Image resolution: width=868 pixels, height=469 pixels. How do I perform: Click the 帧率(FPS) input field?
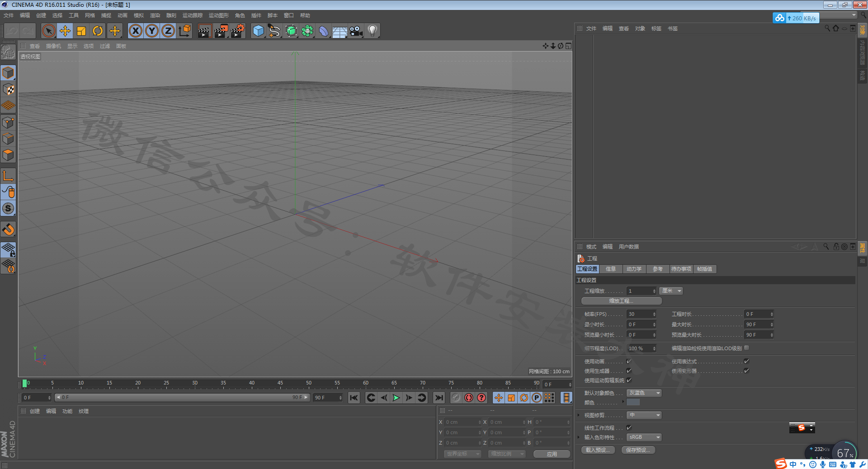tap(642, 314)
